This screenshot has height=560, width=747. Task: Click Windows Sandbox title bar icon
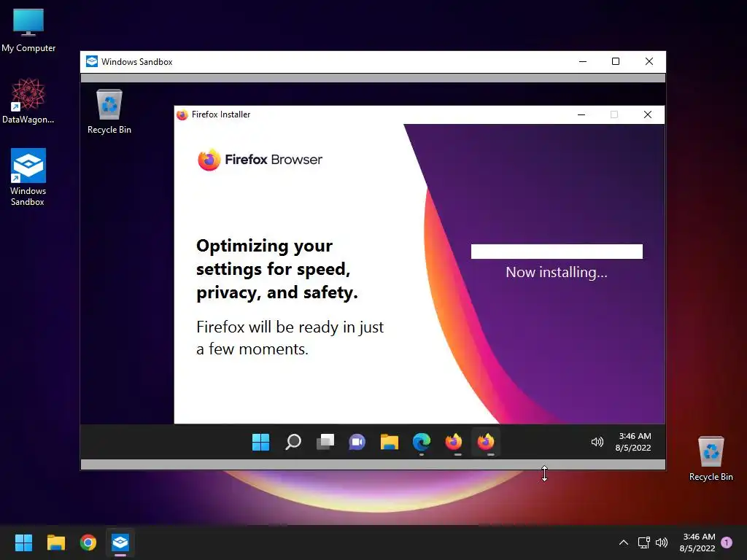pos(92,61)
